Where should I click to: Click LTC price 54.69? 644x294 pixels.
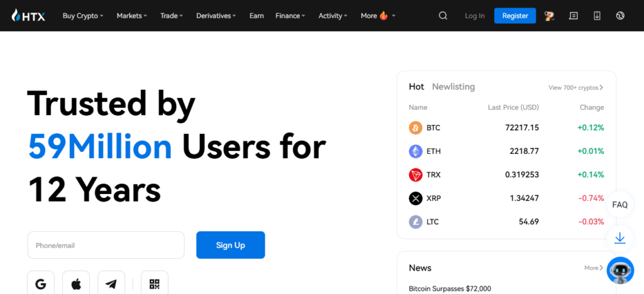pos(529,222)
